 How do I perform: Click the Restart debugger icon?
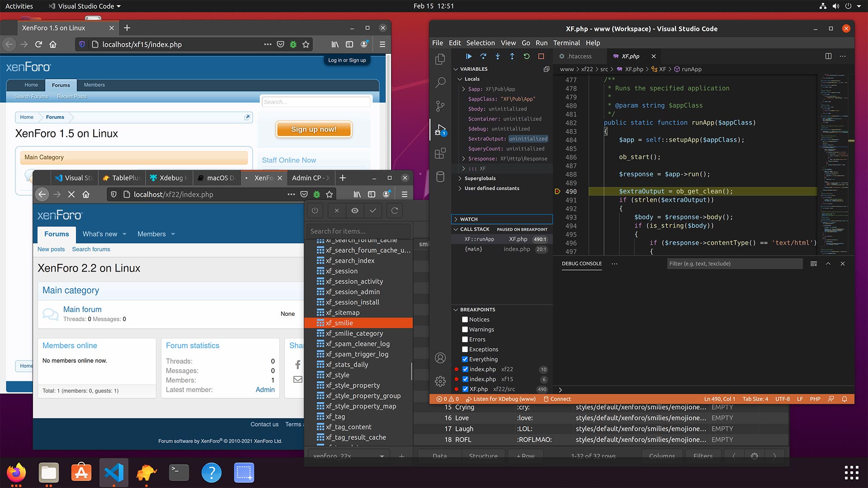[x=526, y=56]
